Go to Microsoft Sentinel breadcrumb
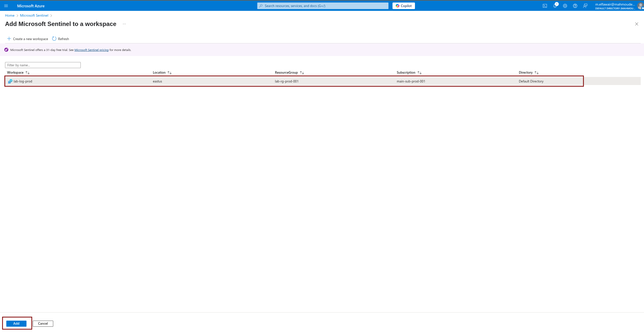The image size is (644, 334). [34, 15]
